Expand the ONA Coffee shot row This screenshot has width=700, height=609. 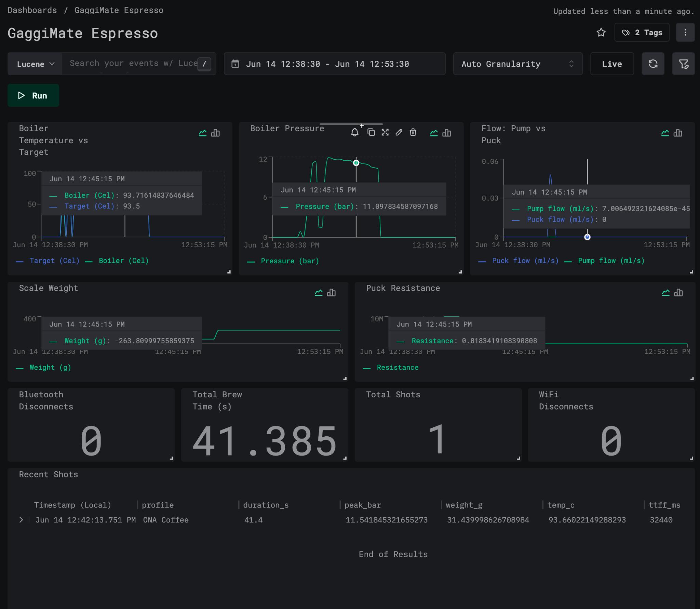point(21,520)
